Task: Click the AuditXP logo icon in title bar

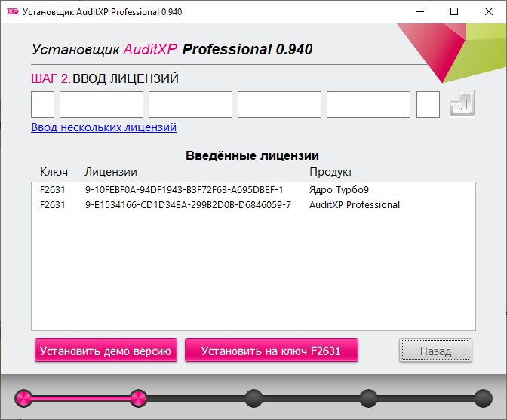Action: coord(13,11)
